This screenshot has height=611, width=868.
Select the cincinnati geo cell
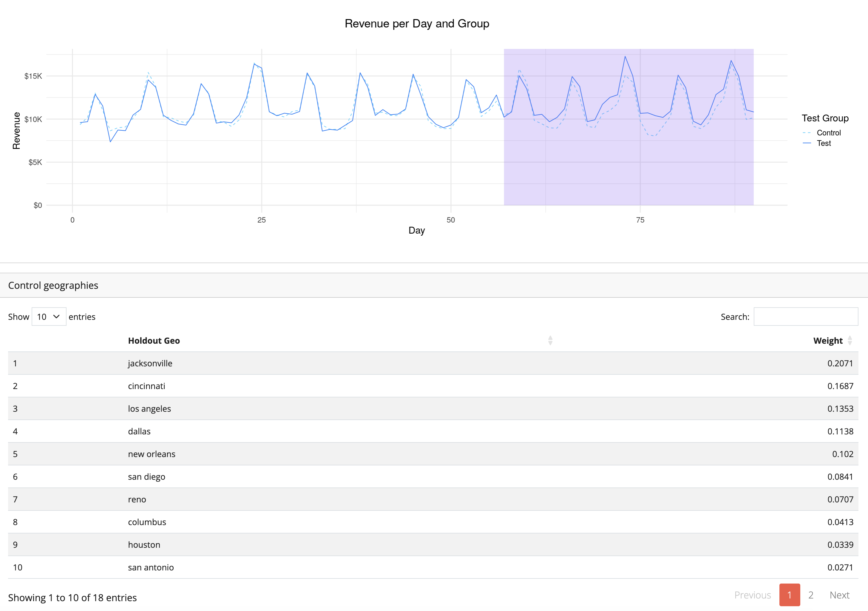pos(147,386)
